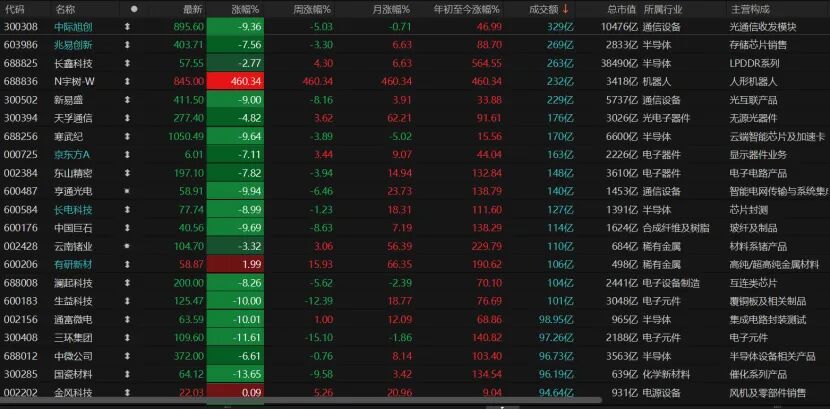Select the stock code 688256
Image resolution: width=830 pixels, height=410 pixels.
coord(21,136)
